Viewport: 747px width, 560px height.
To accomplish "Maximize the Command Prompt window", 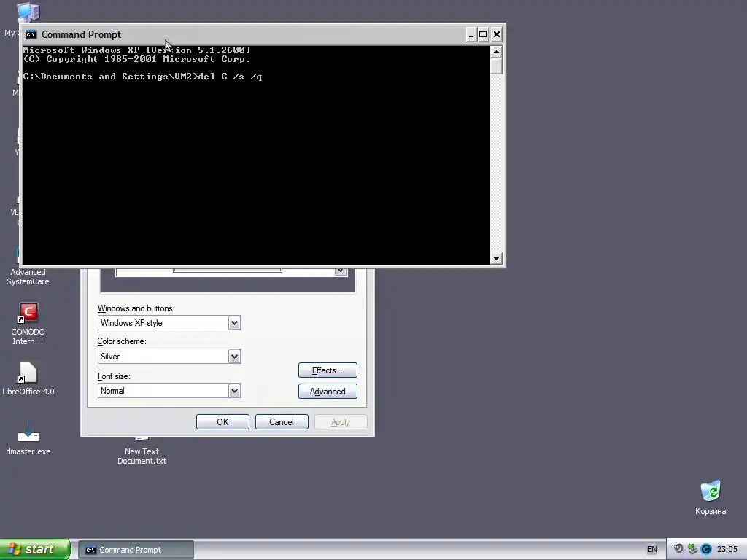I will pyautogui.click(x=483, y=34).
